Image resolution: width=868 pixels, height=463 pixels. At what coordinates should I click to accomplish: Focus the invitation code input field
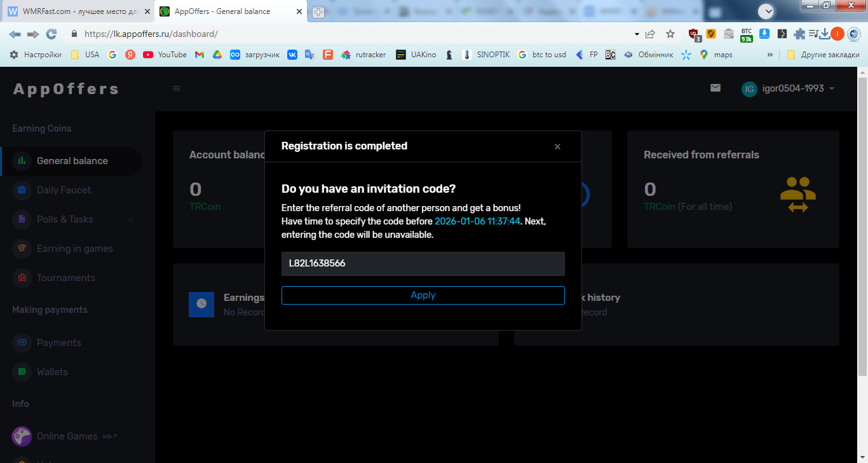pyautogui.click(x=423, y=263)
